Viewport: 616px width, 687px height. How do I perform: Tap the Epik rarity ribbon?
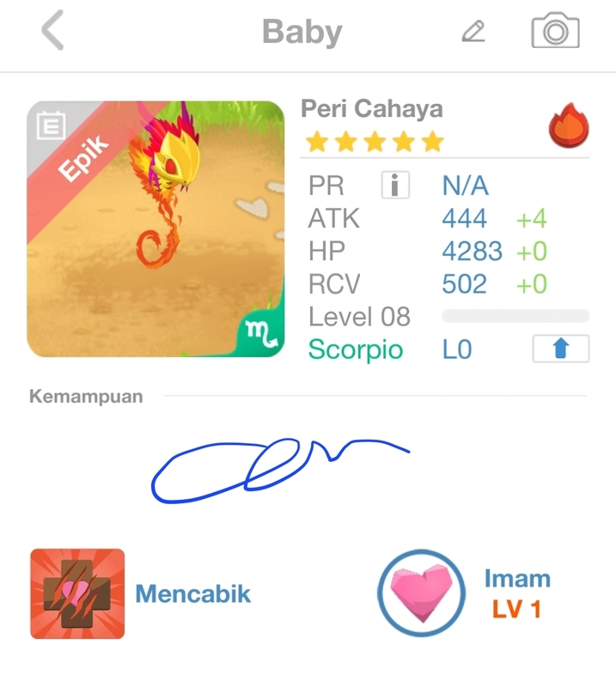click(x=83, y=158)
